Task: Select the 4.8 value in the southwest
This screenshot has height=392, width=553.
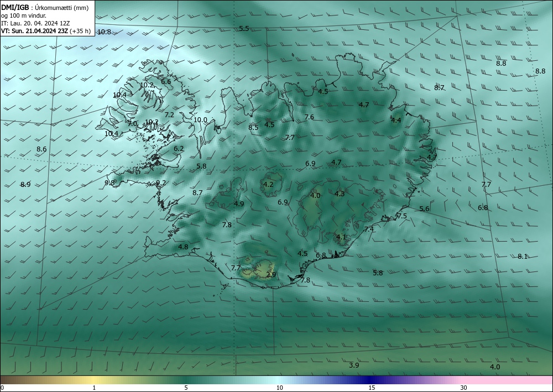Action: click(183, 247)
